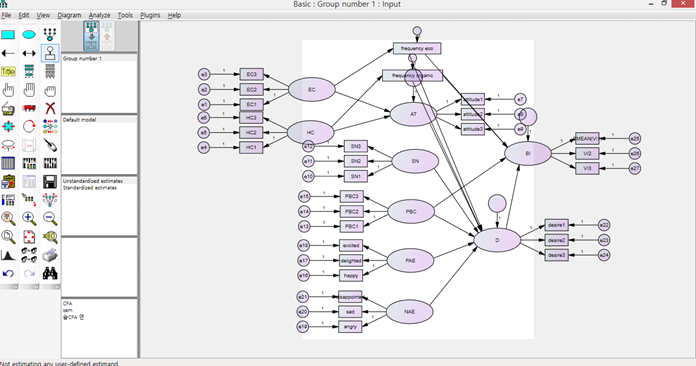The image size is (696, 366).
Task: Switch to view the input path diagram
Action: coord(91,35)
